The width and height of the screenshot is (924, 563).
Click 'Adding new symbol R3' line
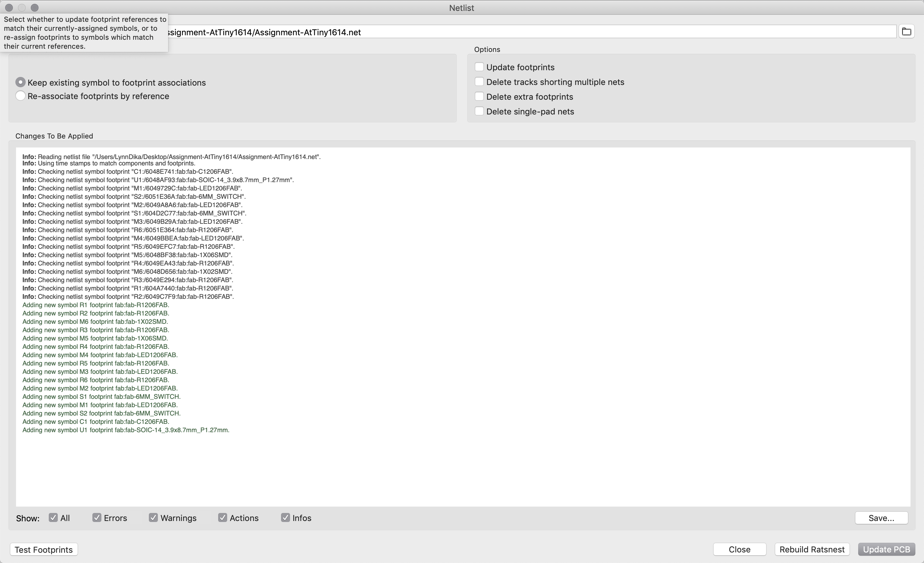coord(96,330)
